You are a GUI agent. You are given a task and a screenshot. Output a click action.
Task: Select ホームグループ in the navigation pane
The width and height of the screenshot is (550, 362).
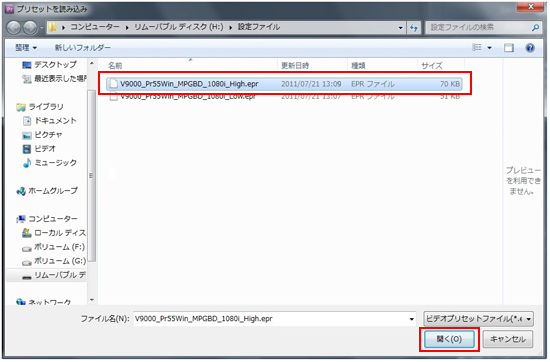(47, 191)
